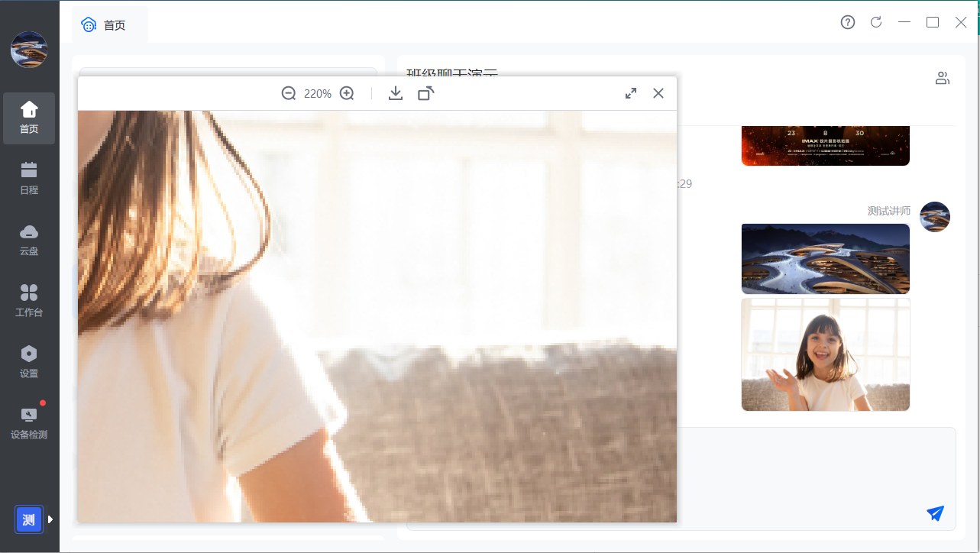The image size is (980, 553).
Task: Open the help question mark icon
Action: pyautogui.click(x=848, y=22)
